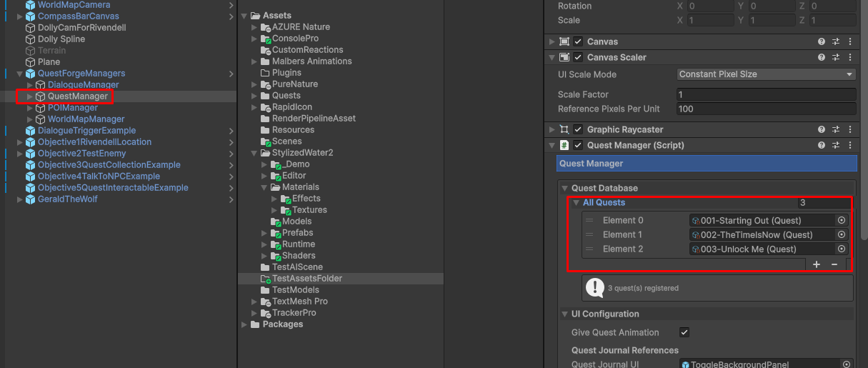This screenshot has height=368, width=868.
Task: Open help for Canvas Scaler component
Action: point(822,58)
